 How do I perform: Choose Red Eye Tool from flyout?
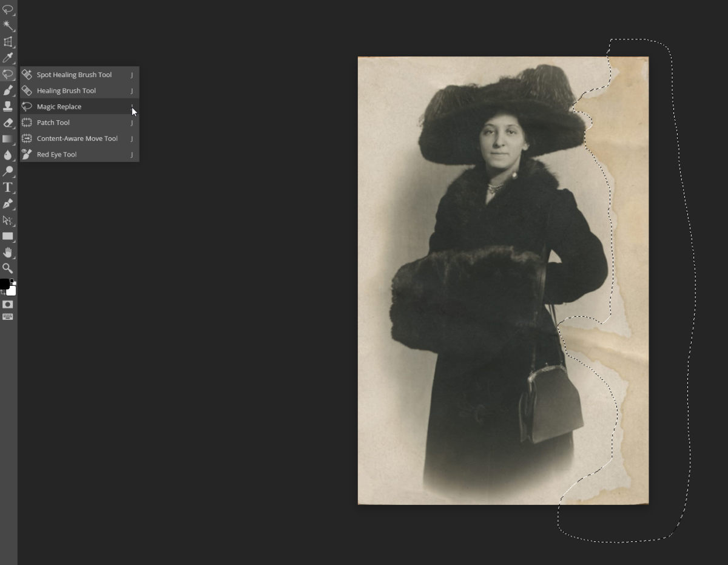point(79,154)
